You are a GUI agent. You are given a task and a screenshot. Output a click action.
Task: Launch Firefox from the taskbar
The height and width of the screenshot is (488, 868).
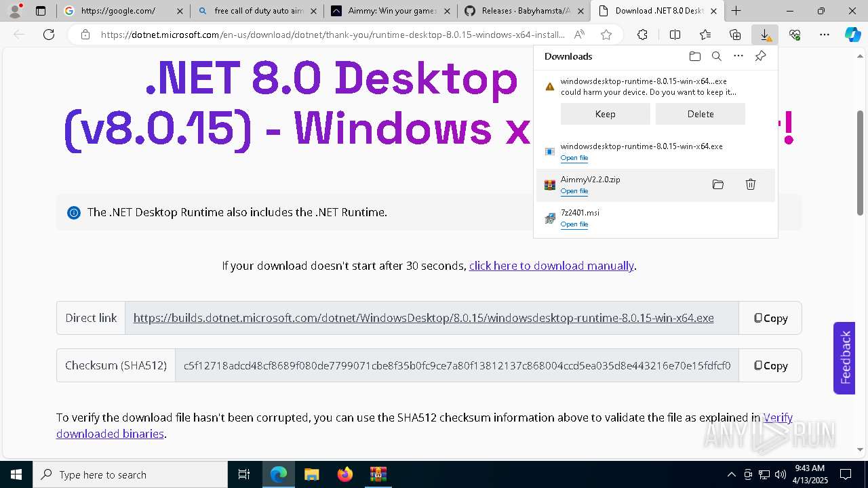point(344,474)
